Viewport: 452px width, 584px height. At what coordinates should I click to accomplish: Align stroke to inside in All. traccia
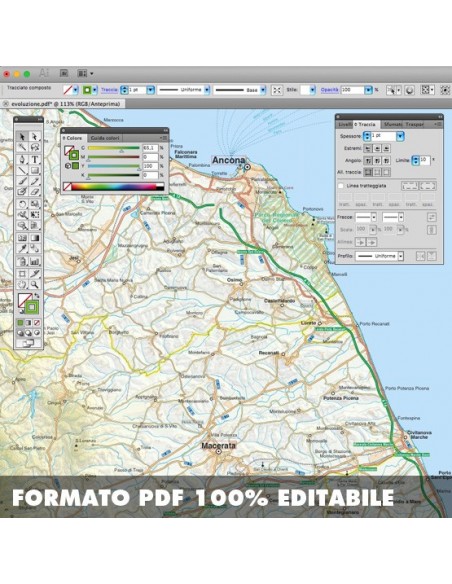[x=377, y=172]
